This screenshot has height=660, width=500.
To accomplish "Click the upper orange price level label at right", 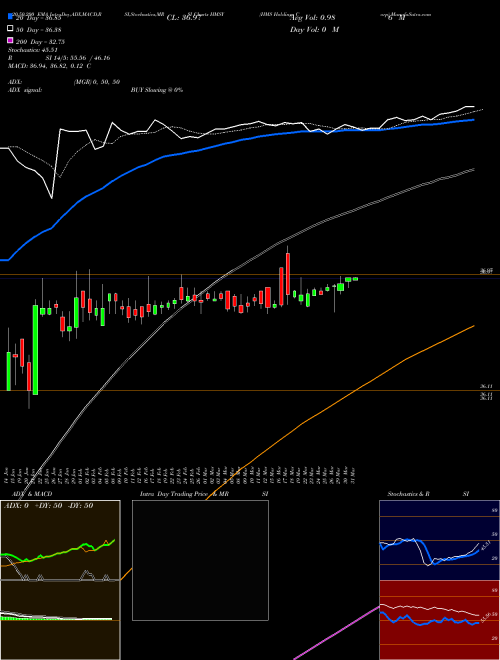I will (x=486, y=272).
